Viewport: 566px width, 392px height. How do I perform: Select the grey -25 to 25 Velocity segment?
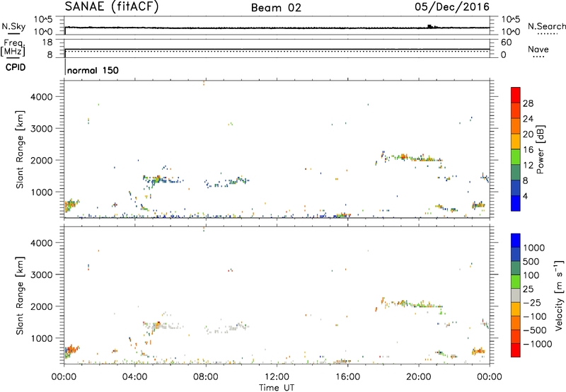[x=516, y=295]
